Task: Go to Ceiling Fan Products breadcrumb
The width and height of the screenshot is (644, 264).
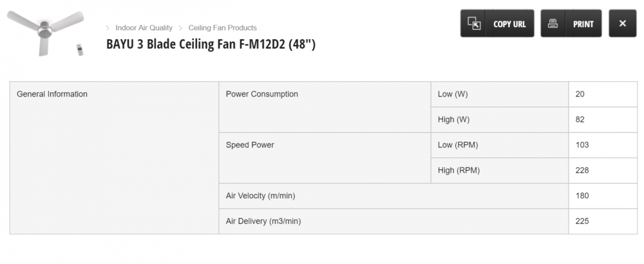Action: click(x=222, y=28)
